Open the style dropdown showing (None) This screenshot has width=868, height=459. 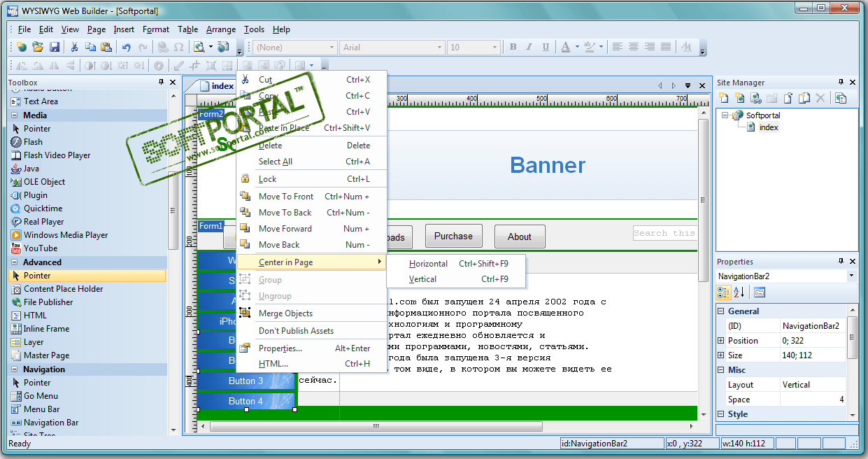point(332,48)
